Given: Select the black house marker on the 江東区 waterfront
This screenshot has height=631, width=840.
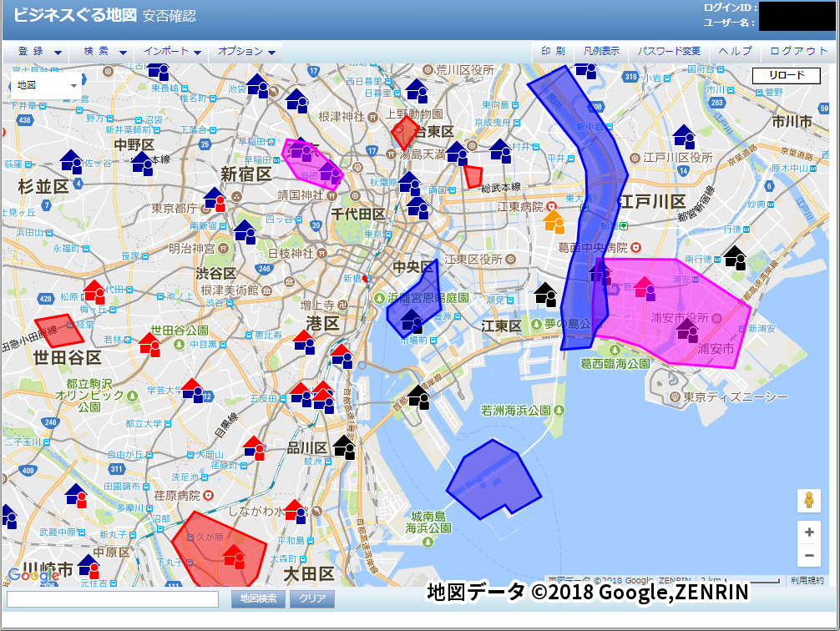Looking at the screenshot, I should click(x=418, y=397).
